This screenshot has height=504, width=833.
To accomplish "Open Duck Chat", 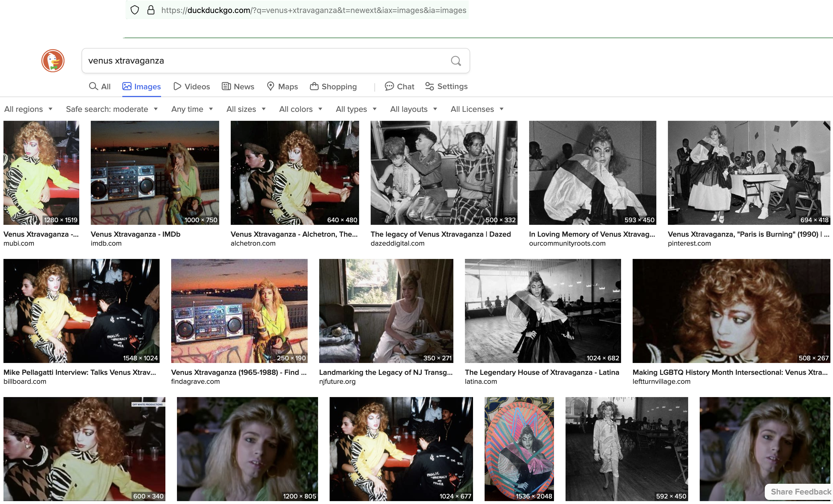I will [x=399, y=86].
